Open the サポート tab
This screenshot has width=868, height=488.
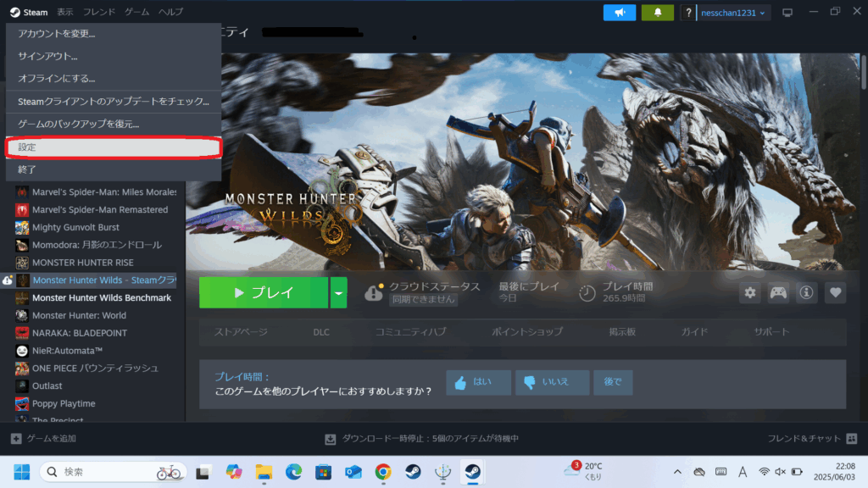(771, 332)
